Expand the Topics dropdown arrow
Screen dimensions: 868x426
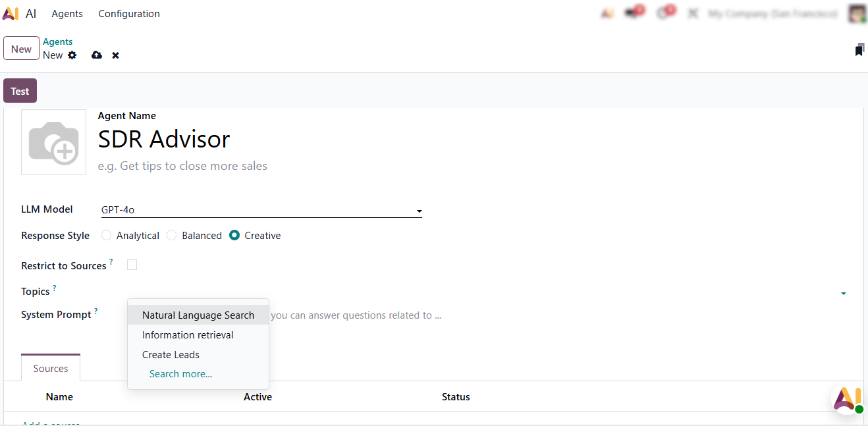843,293
